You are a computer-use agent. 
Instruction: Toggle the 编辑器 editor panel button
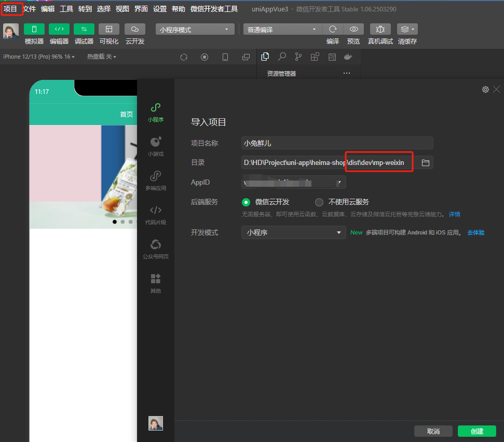(59, 29)
